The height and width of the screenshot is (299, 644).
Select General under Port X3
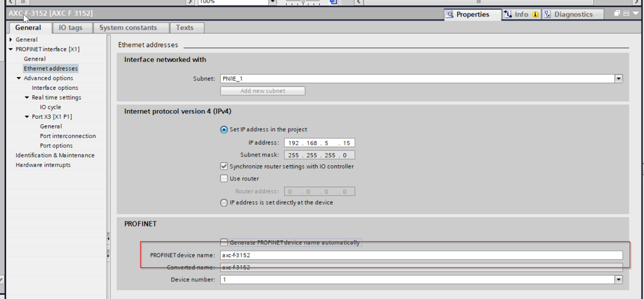coord(51,126)
